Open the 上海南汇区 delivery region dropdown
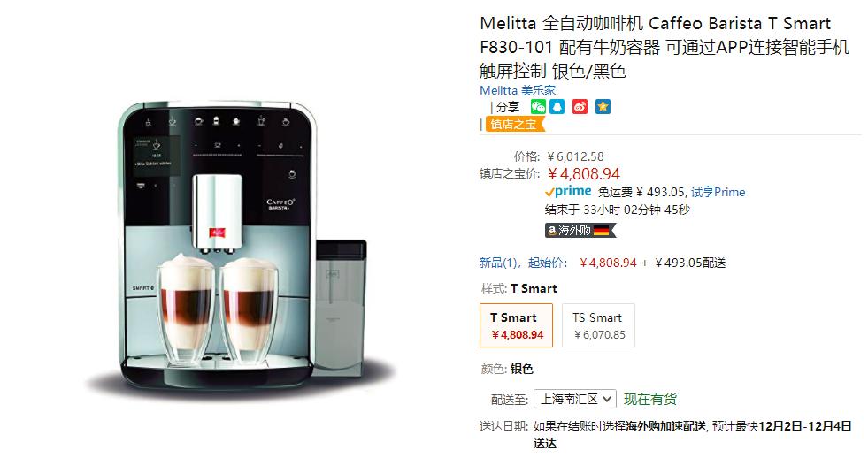Viewport: 868px width, 458px height. point(574,399)
